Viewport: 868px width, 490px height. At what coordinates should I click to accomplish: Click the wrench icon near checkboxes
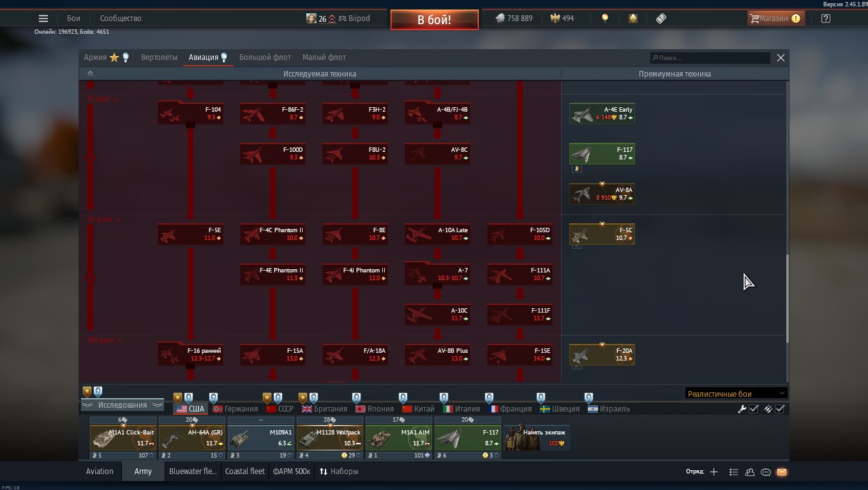pos(742,409)
